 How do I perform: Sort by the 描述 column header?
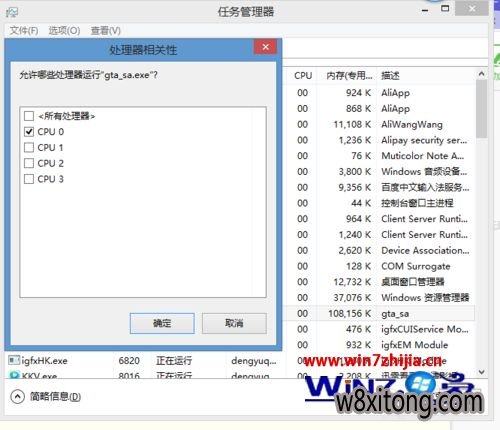point(390,76)
